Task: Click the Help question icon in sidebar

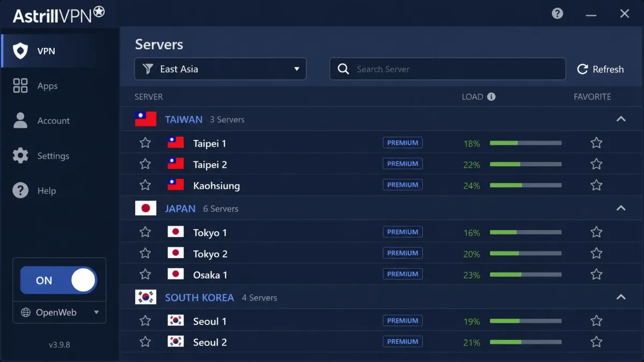Action: click(20, 190)
